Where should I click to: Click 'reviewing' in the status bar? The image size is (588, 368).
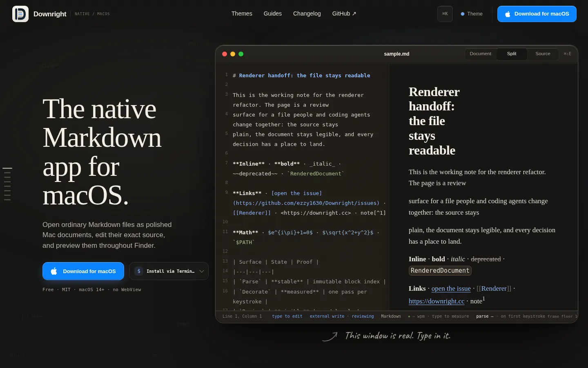pyautogui.click(x=363, y=316)
